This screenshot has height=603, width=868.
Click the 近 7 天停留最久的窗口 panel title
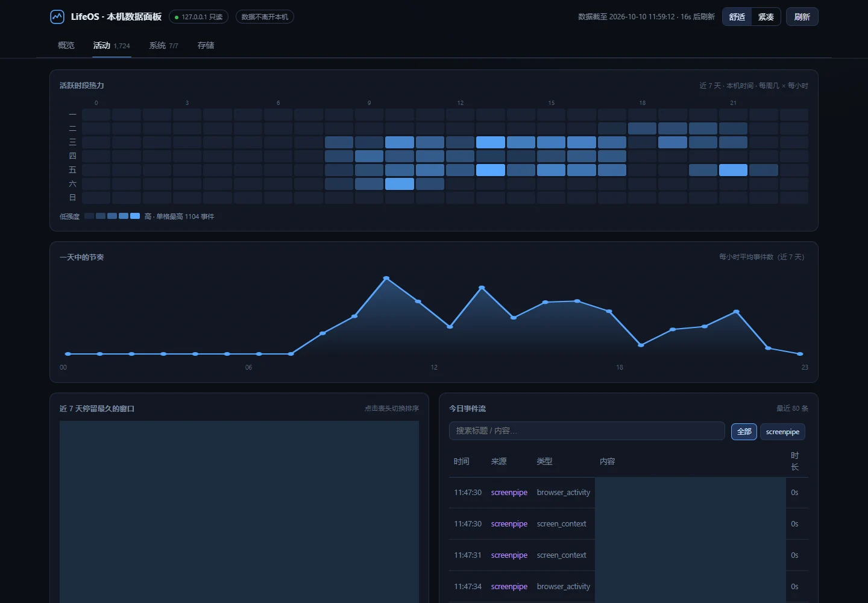pos(97,409)
